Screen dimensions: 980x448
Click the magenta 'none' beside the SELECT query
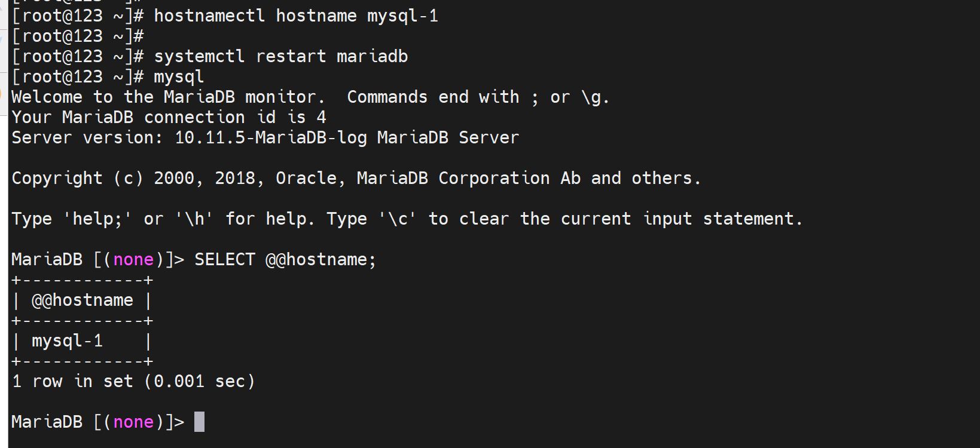click(133, 260)
